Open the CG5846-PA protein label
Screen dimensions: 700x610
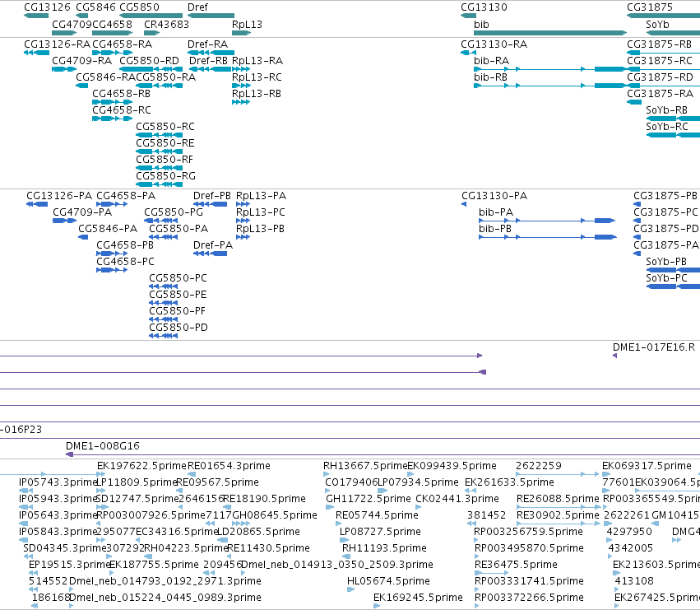click(x=108, y=229)
